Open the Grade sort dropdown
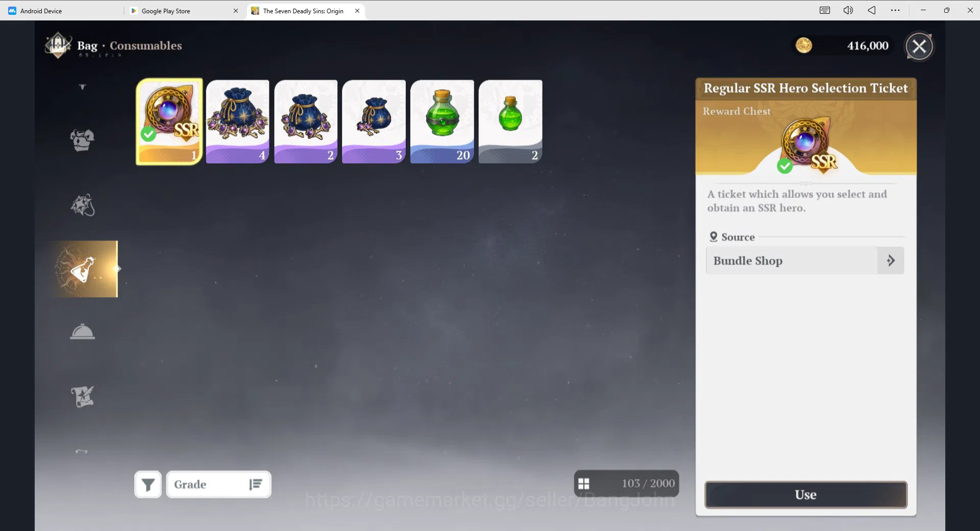Screen dimensions: 980x531 [218, 485]
